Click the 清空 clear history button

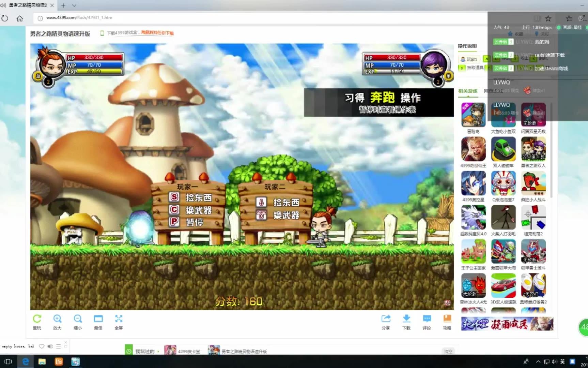pos(448,351)
